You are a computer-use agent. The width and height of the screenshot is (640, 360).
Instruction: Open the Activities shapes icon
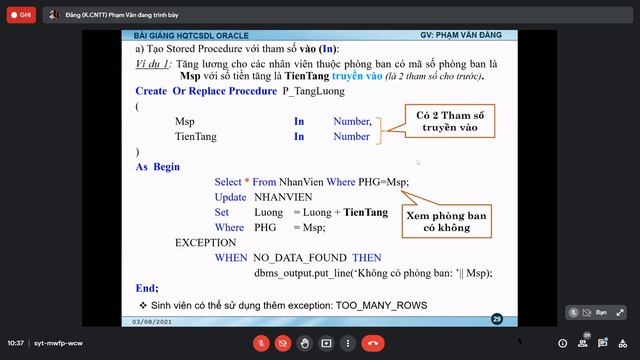622,344
